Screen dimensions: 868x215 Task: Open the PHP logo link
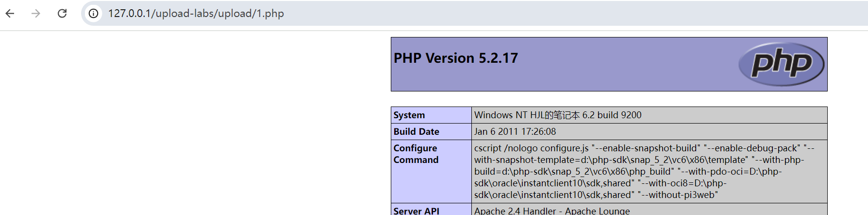(x=781, y=64)
